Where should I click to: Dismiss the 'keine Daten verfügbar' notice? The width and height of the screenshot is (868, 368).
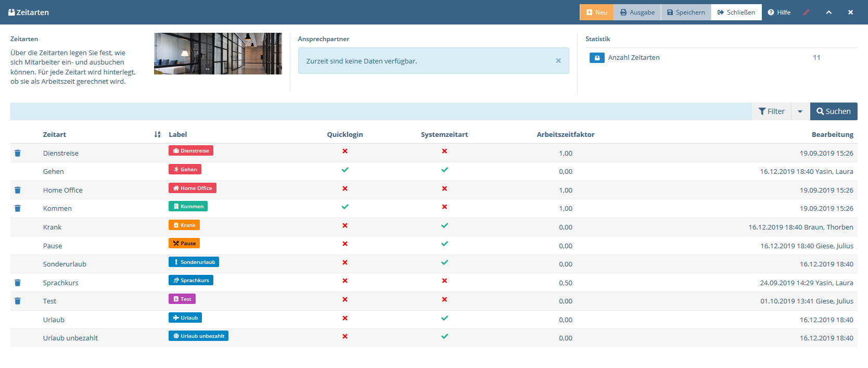coord(558,61)
